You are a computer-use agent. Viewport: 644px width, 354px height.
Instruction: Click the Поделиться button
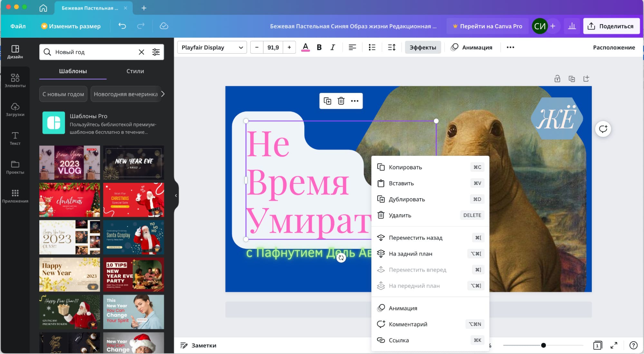pos(611,26)
